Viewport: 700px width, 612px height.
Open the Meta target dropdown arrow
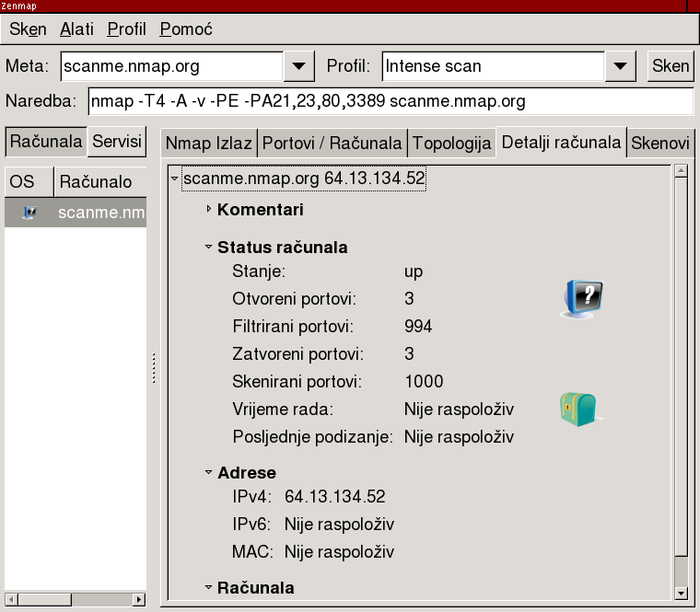point(298,66)
